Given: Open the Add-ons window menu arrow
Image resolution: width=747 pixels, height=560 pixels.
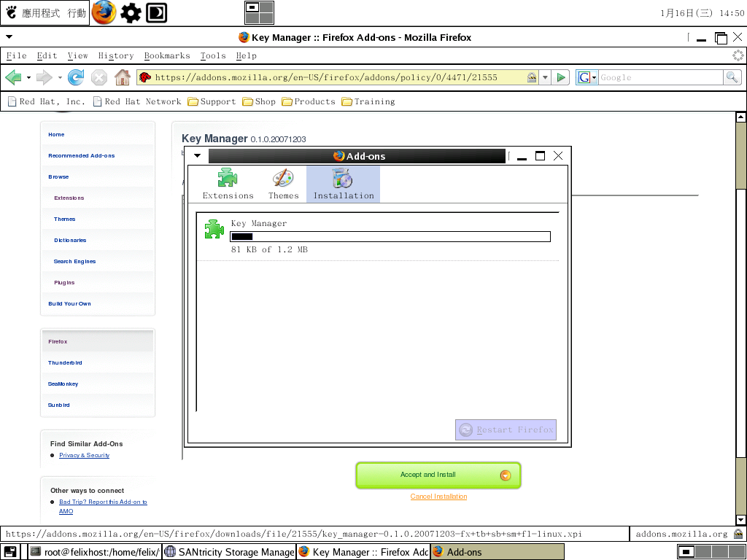Looking at the screenshot, I should tap(197, 156).
